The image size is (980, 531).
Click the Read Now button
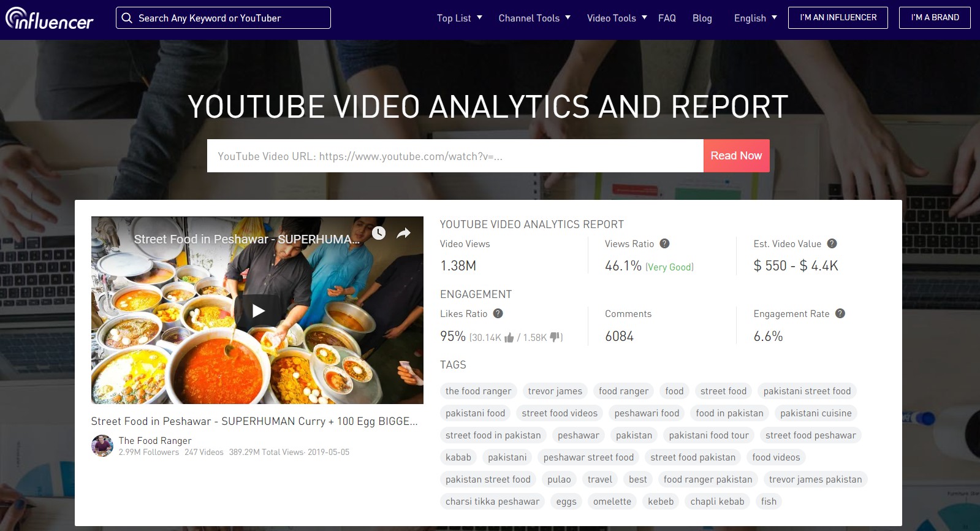pos(736,156)
